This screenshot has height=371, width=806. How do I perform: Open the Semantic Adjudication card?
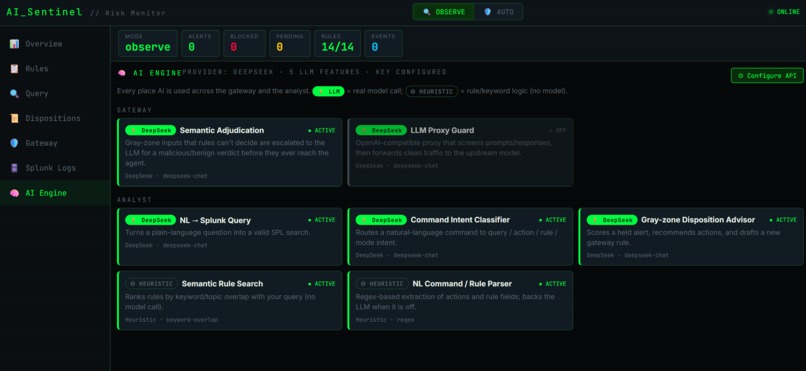(x=230, y=152)
